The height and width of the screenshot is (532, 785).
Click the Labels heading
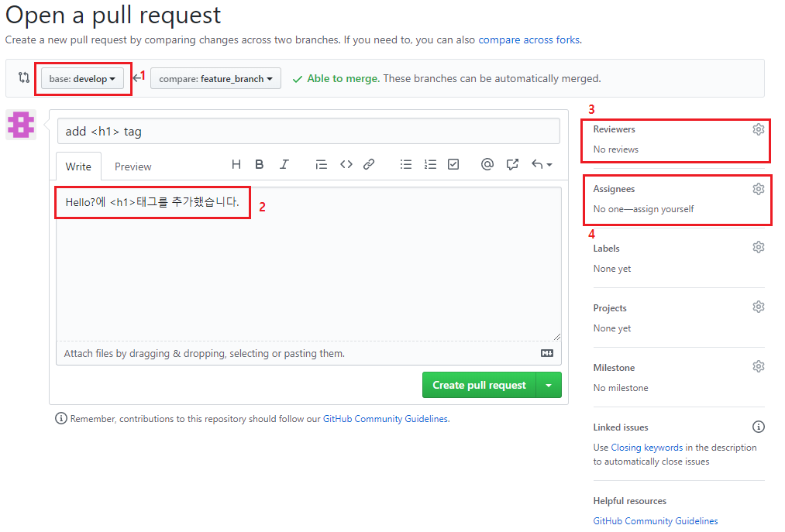[606, 249]
